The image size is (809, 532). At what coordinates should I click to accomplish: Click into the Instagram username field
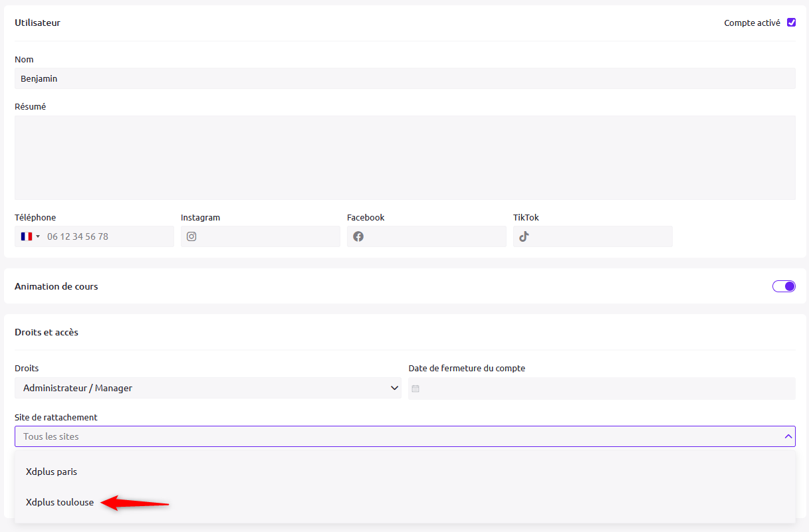pos(266,236)
